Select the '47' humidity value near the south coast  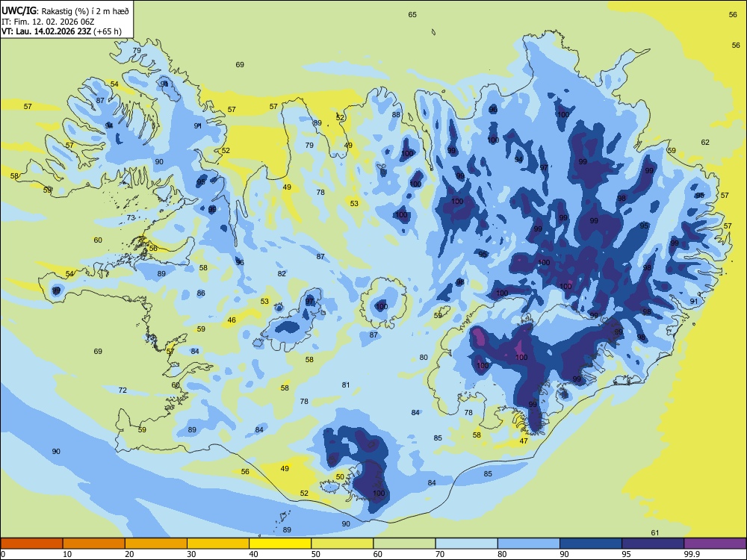[x=524, y=441]
